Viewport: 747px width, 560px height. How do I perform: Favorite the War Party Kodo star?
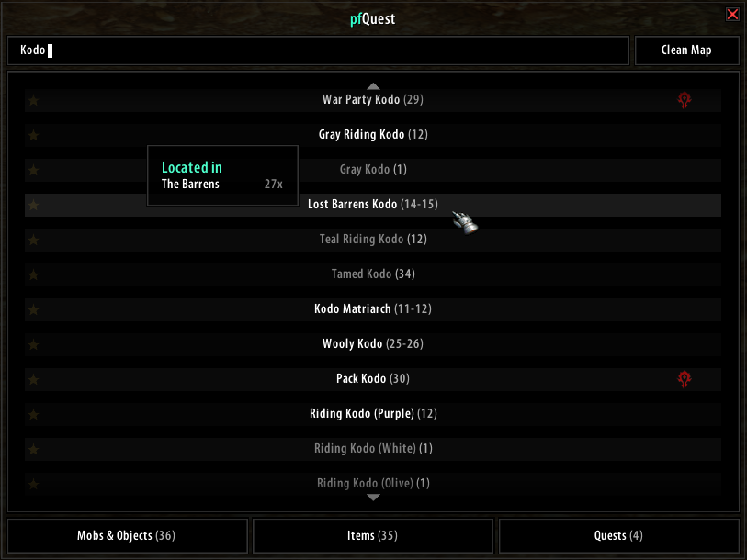pyautogui.click(x=33, y=100)
